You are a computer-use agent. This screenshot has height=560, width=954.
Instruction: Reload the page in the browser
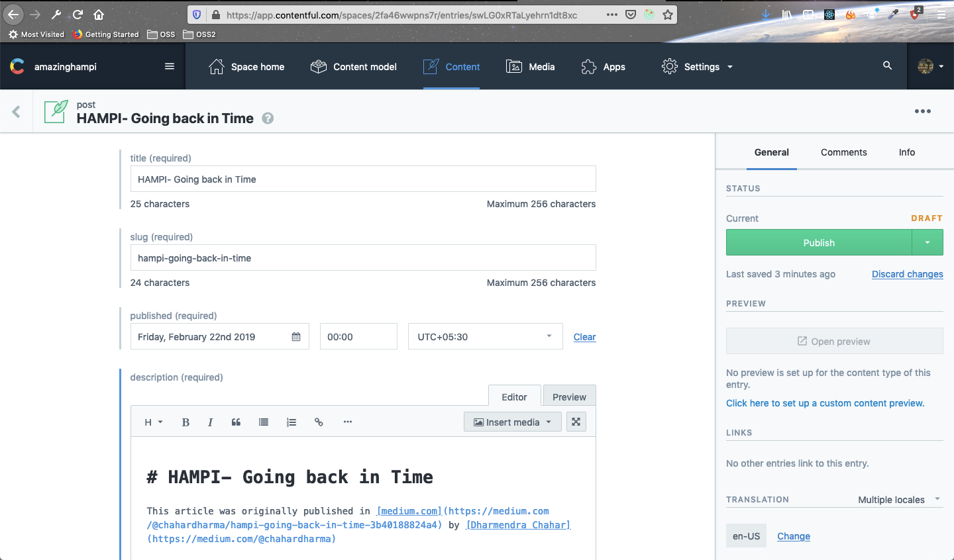click(x=78, y=15)
